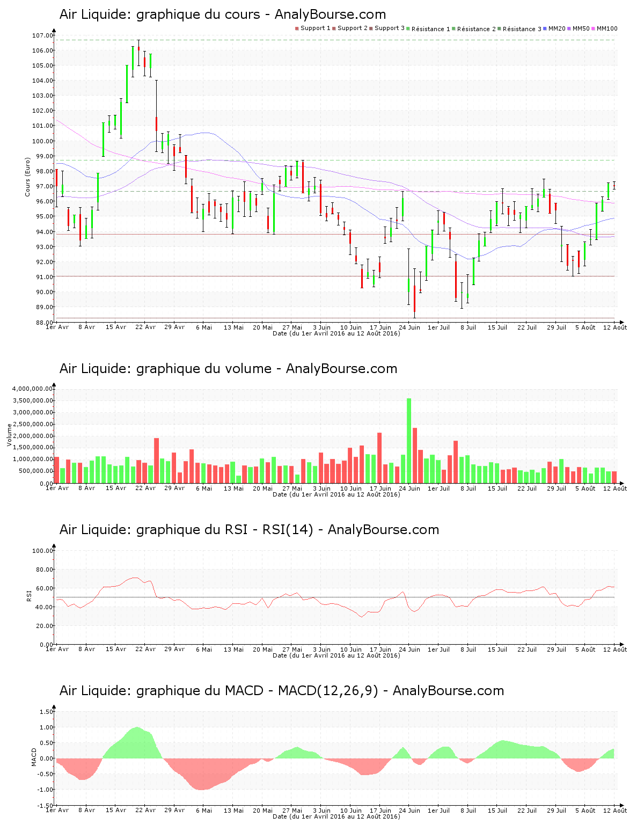Click the 100.00 value on price axis
This screenshot has height=832, width=644.
(x=43, y=141)
